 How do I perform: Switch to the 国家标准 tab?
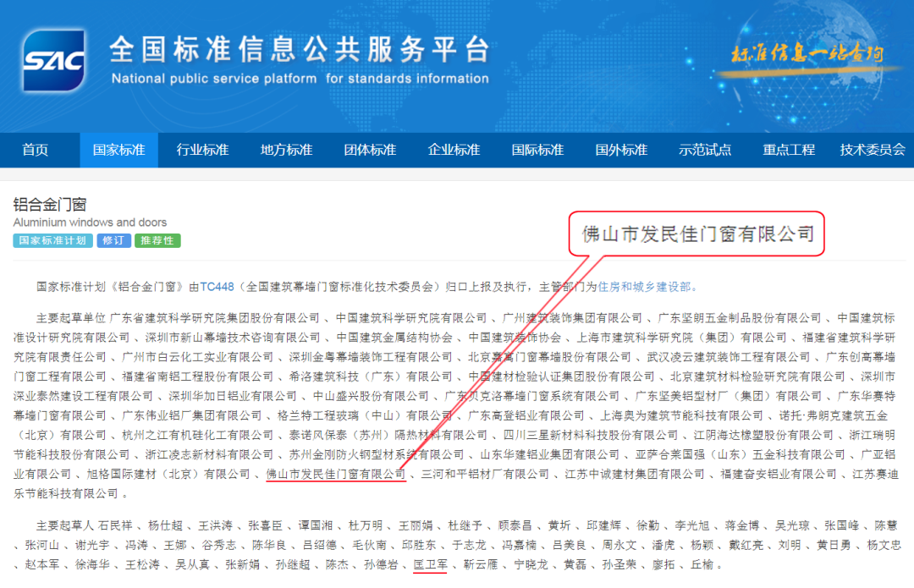118,150
